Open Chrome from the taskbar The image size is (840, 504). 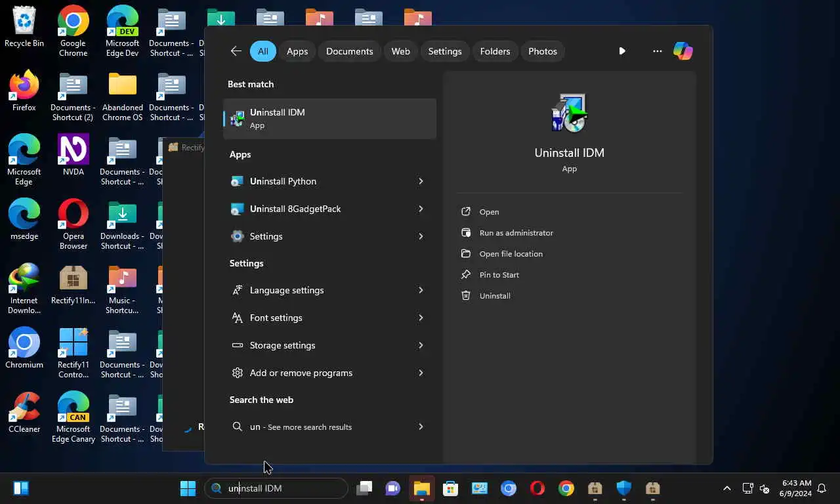tap(566, 488)
